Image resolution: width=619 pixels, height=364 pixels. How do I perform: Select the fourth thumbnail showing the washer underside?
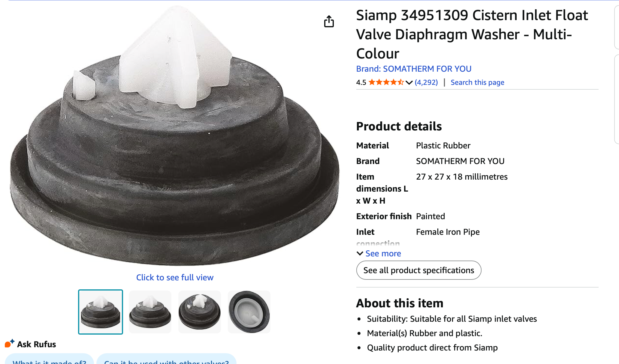(x=249, y=312)
